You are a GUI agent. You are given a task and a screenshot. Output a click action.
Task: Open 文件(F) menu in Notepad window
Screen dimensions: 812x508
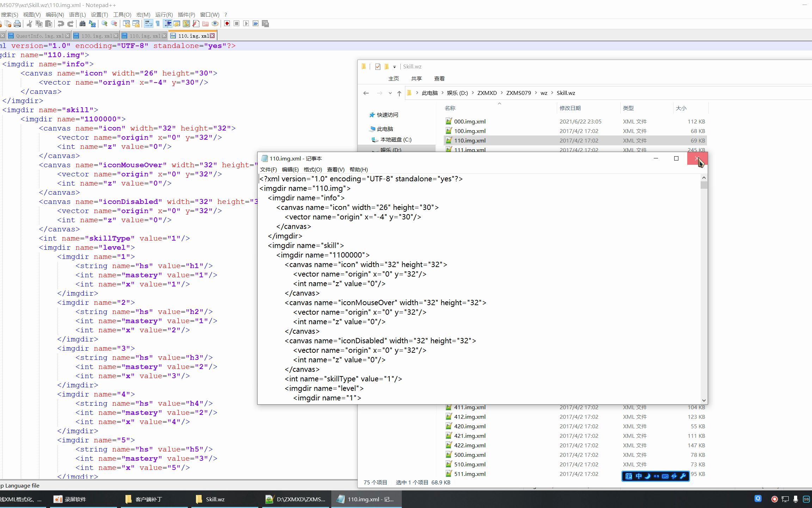coord(268,169)
